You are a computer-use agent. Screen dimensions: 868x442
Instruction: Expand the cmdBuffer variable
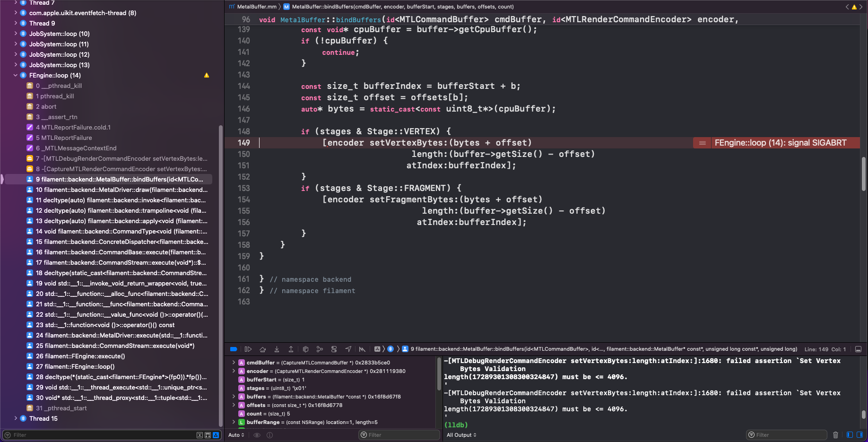(234, 363)
